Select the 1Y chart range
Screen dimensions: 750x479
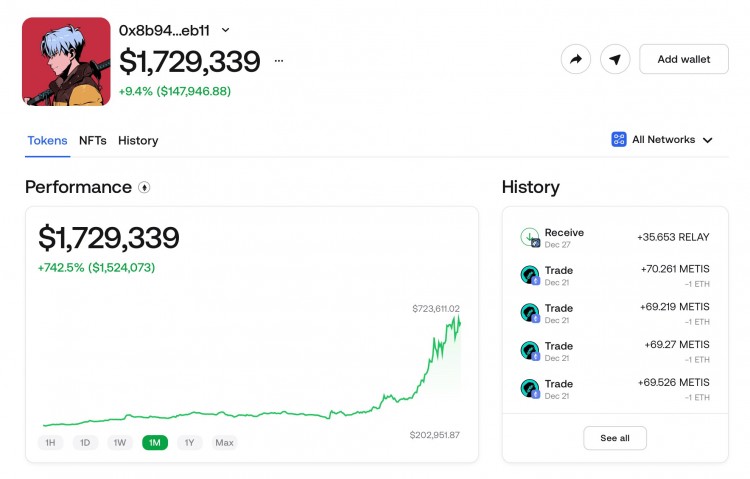(189, 443)
